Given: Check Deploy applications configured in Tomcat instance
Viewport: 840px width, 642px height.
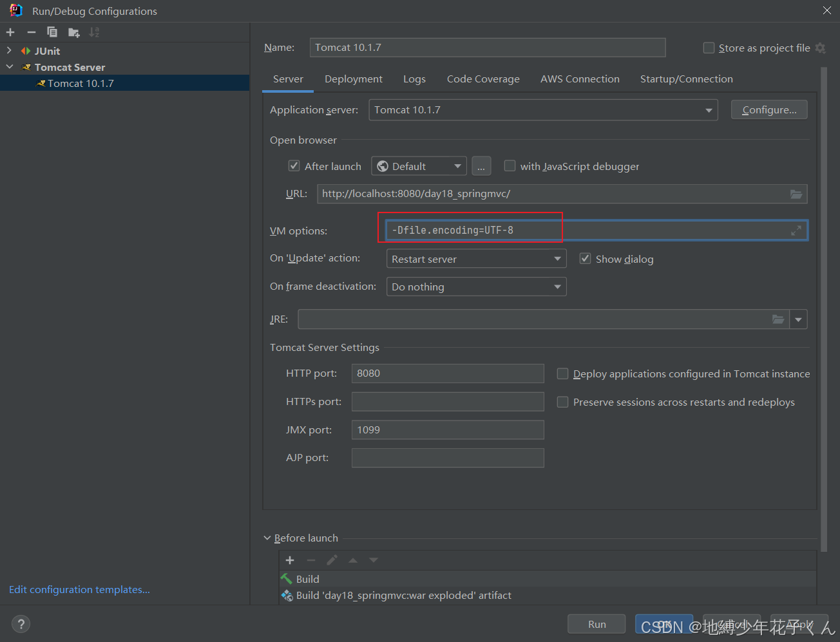Looking at the screenshot, I should click(x=562, y=374).
